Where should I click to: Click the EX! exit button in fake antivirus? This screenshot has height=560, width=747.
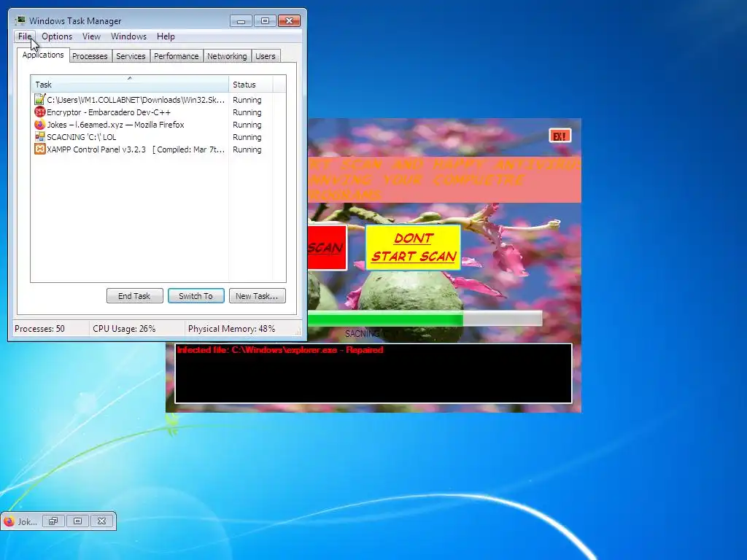560,136
